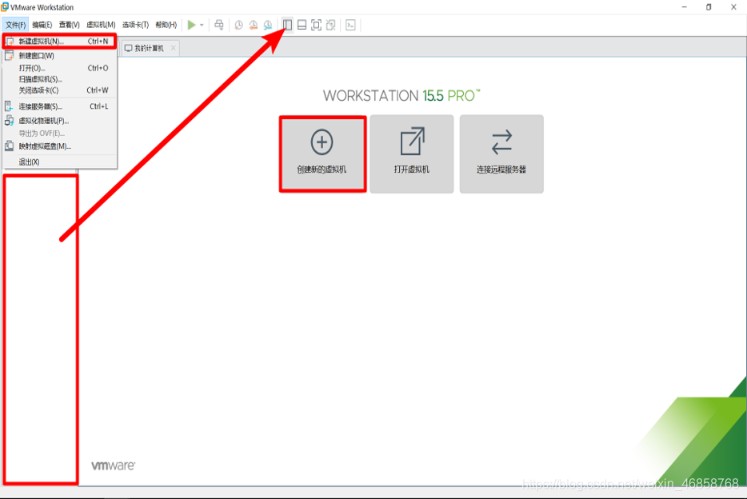The image size is (747, 499).
Task: Click the VMware Workstation title bar icon
Action: pyautogui.click(x=5, y=7)
